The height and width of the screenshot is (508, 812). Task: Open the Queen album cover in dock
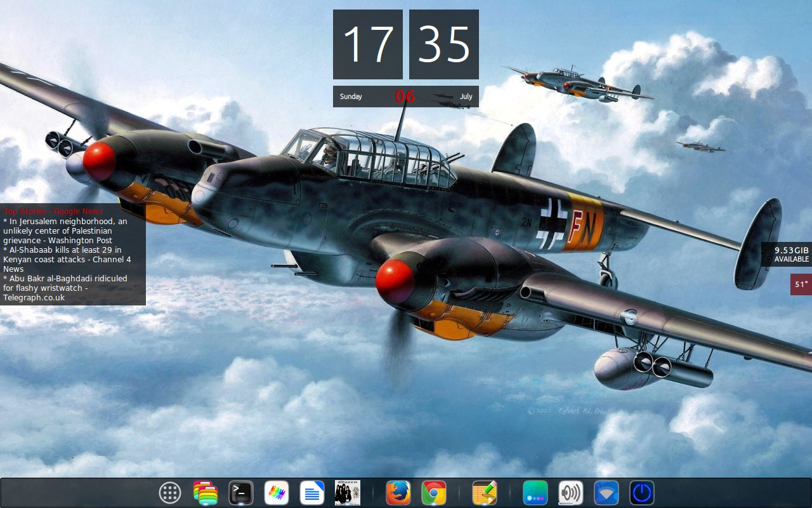pyautogui.click(x=348, y=493)
